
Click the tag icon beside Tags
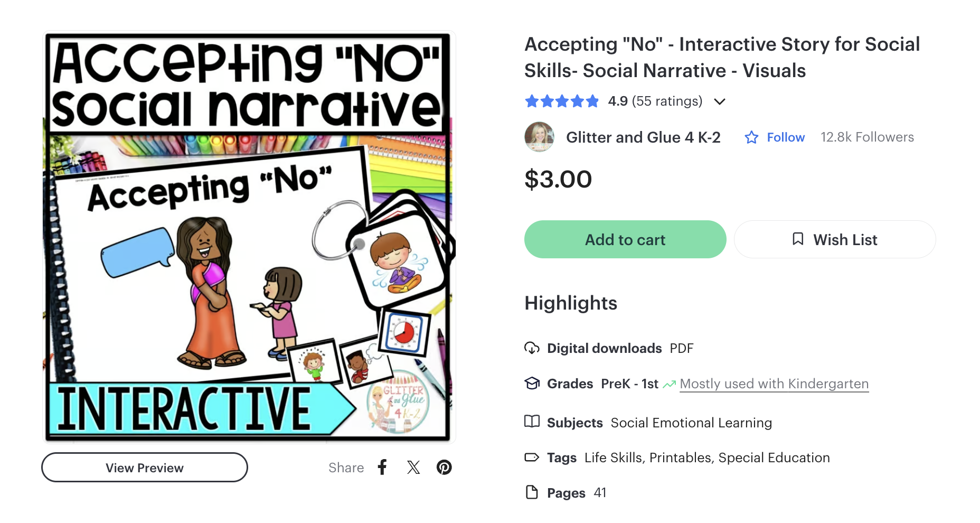[532, 457]
